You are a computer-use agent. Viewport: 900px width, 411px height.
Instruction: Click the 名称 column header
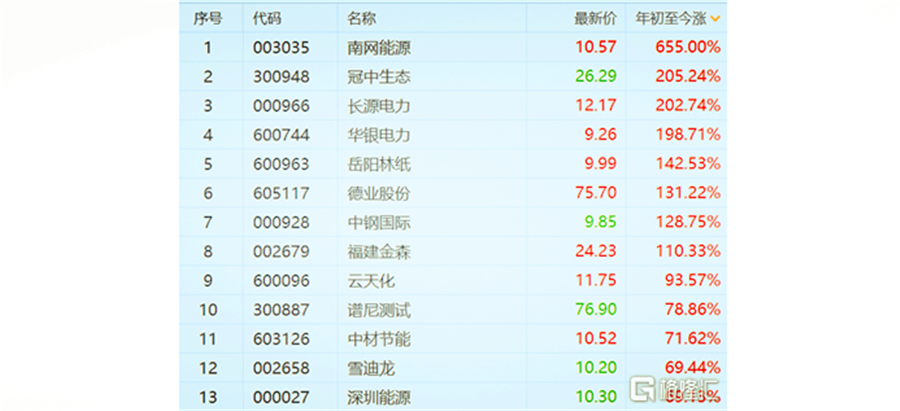click(362, 18)
